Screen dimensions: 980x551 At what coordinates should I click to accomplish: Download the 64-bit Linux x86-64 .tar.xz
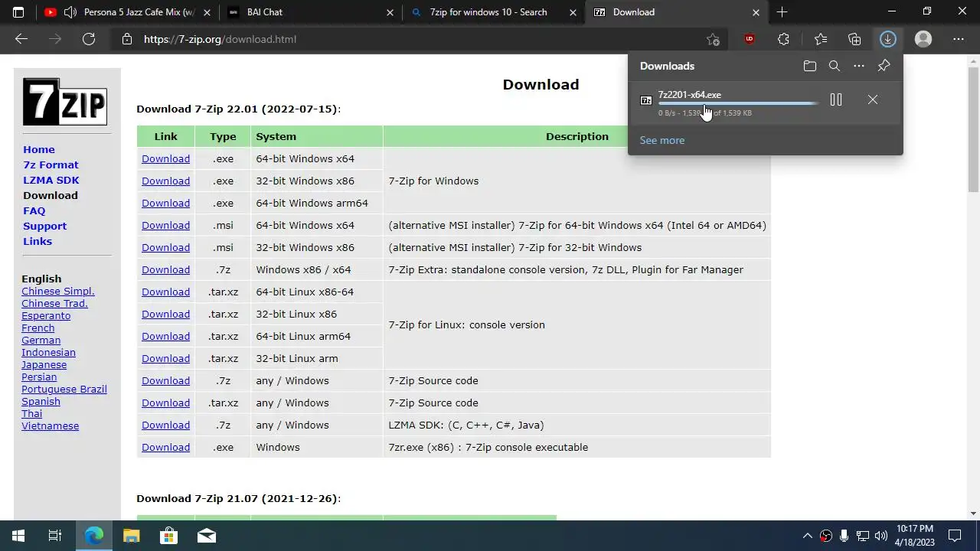[x=165, y=292]
